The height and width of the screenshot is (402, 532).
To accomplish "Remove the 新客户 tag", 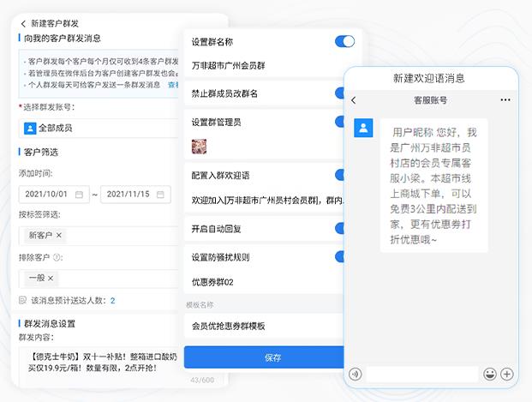I will [x=59, y=235].
